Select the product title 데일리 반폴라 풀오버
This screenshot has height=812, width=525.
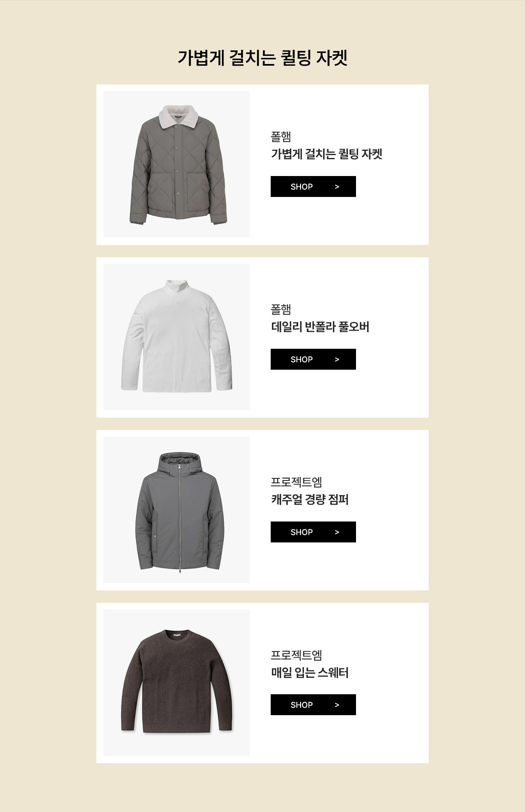pyautogui.click(x=320, y=327)
